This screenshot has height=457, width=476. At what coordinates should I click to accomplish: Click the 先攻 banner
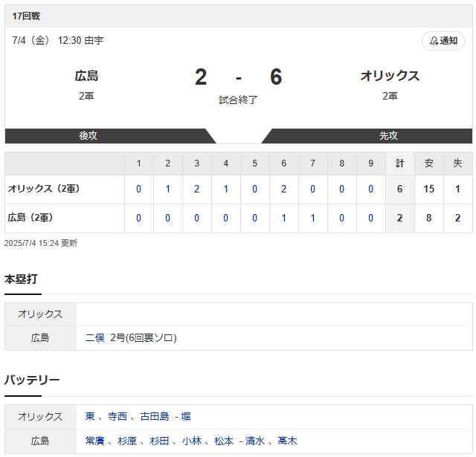[388, 135]
